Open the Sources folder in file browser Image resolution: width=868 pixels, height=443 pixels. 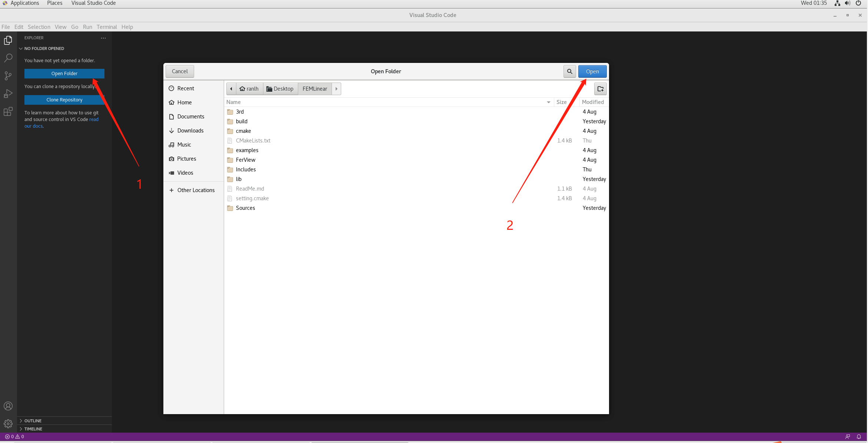[245, 207]
